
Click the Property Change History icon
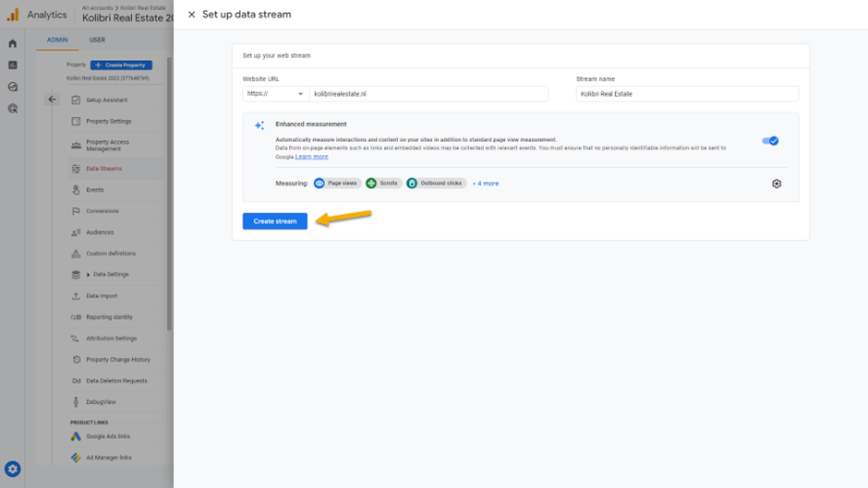[76, 360]
